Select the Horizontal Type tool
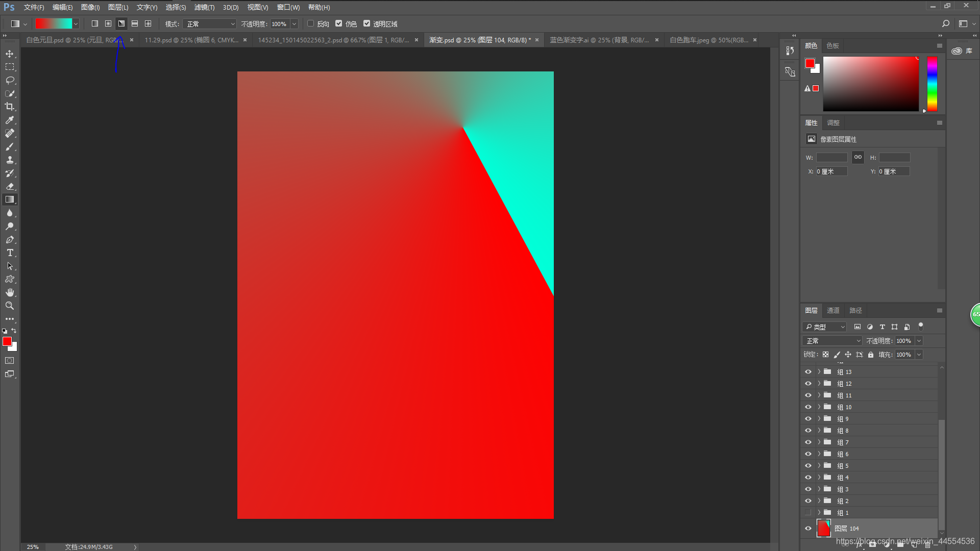 (x=10, y=253)
